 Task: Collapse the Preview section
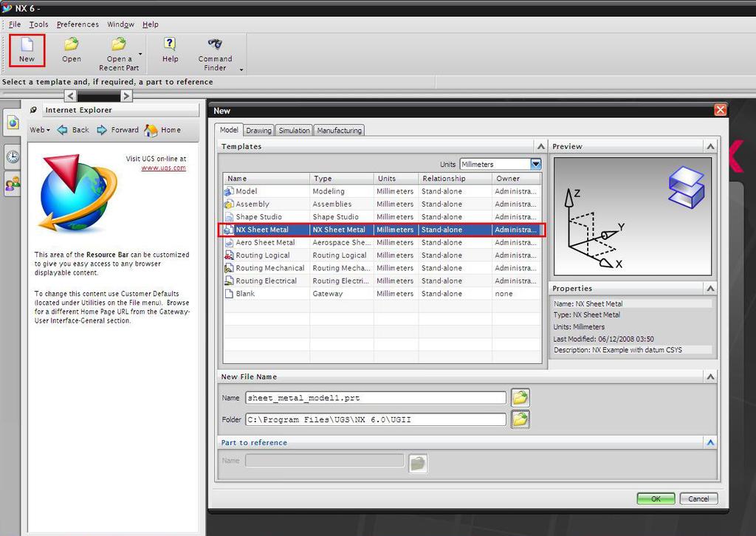pyautogui.click(x=710, y=146)
